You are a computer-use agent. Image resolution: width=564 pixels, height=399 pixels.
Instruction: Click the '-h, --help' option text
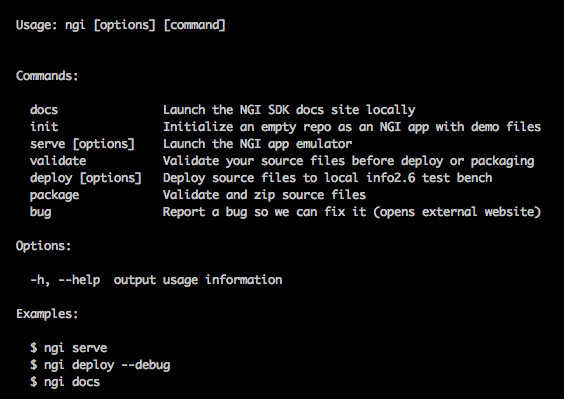point(65,280)
